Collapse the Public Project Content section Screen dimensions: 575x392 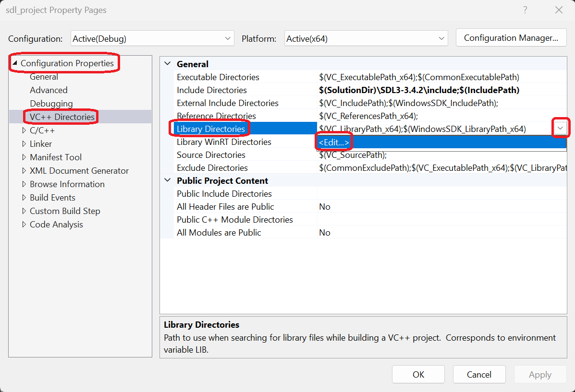(167, 180)
